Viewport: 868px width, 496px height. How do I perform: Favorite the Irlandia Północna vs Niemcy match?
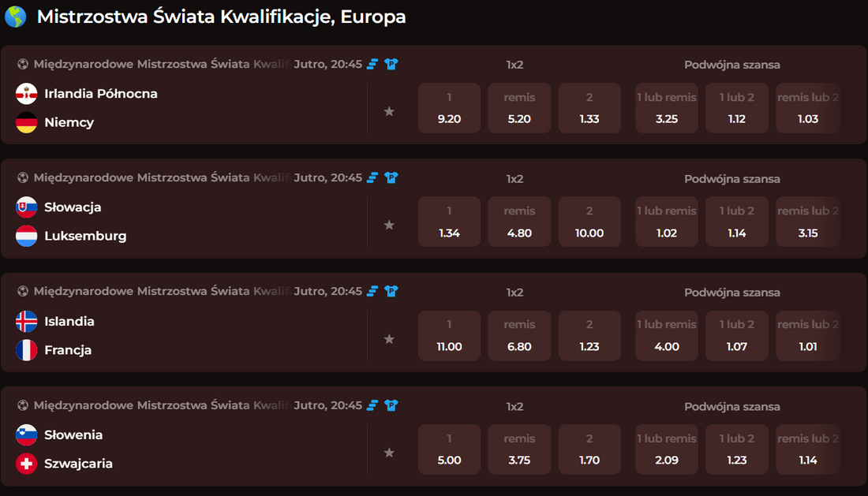389,112
